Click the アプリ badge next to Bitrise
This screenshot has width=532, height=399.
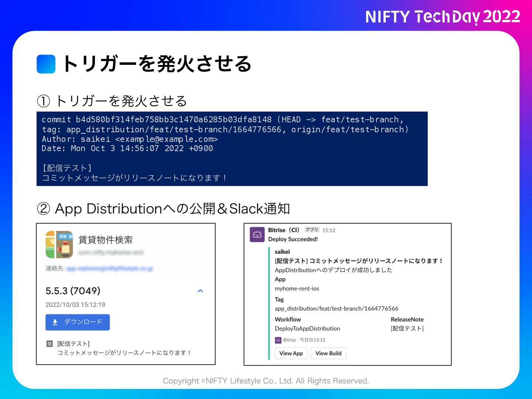click(312, 229)
